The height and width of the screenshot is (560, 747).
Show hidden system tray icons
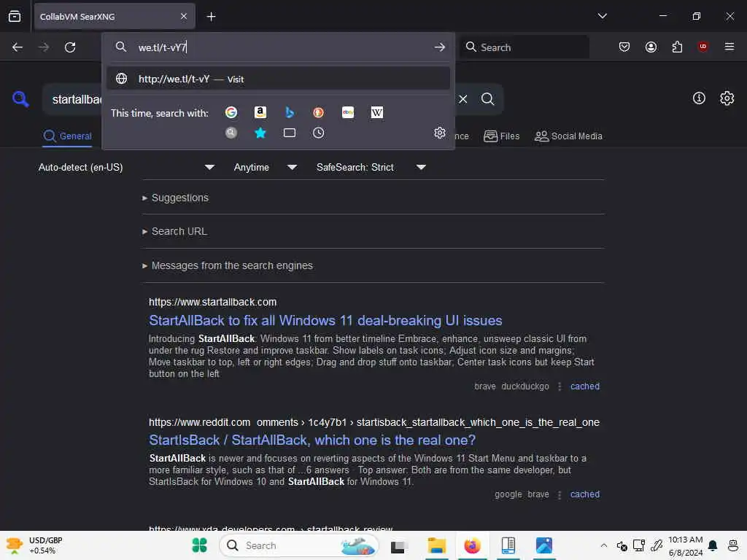click(x=603, y=545)
